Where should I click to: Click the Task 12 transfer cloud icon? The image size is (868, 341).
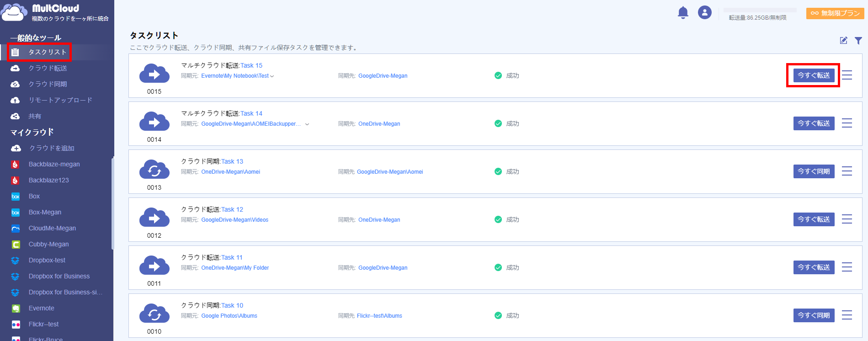click(x=154, y=217)
